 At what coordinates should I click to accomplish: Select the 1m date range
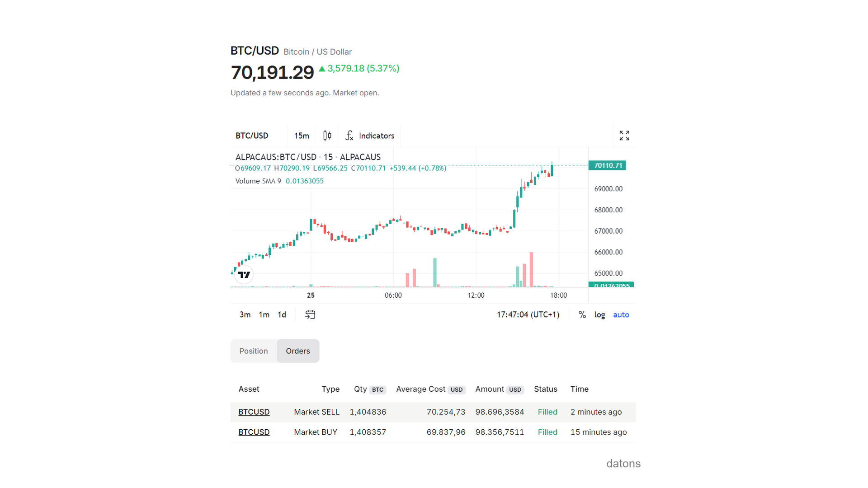[264, 314]
